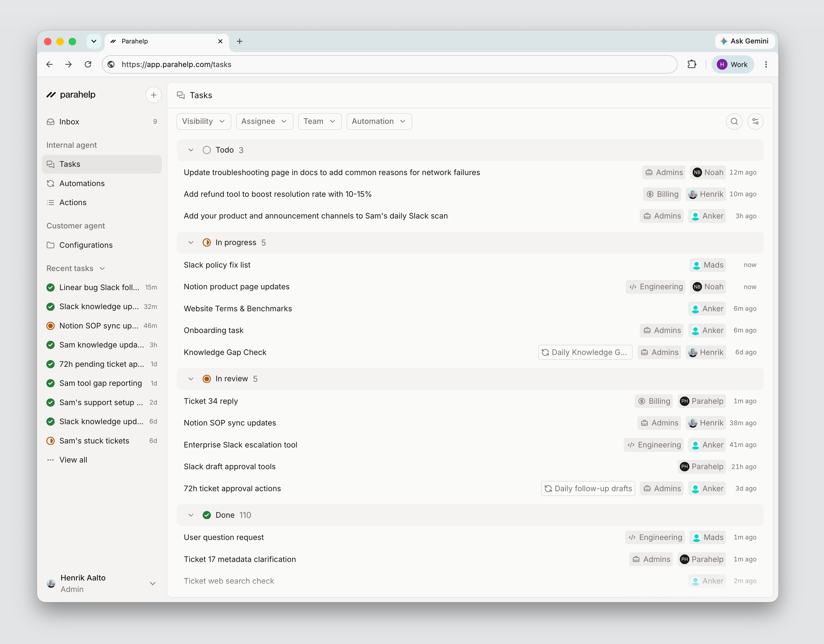Click the Done status checkmark circle
The width and height of the screenshot is (824, 644).
pos(207,515)
